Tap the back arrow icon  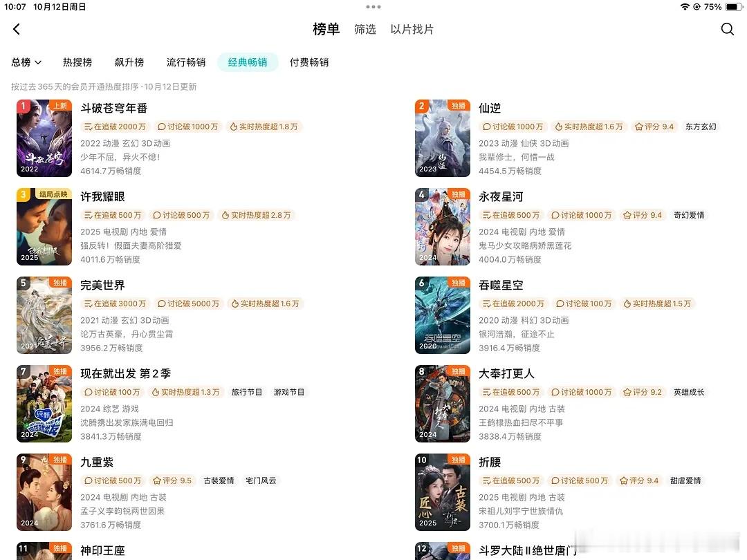[17, 30]
